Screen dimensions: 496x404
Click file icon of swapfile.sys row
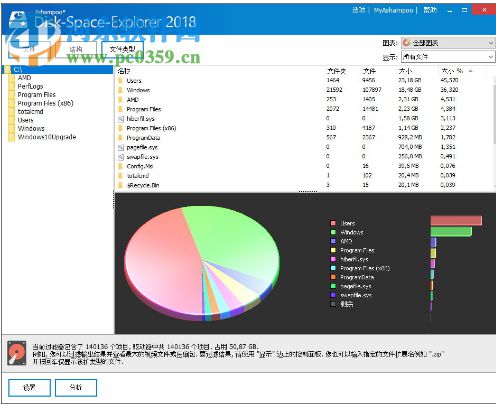(x=121, y=157)
